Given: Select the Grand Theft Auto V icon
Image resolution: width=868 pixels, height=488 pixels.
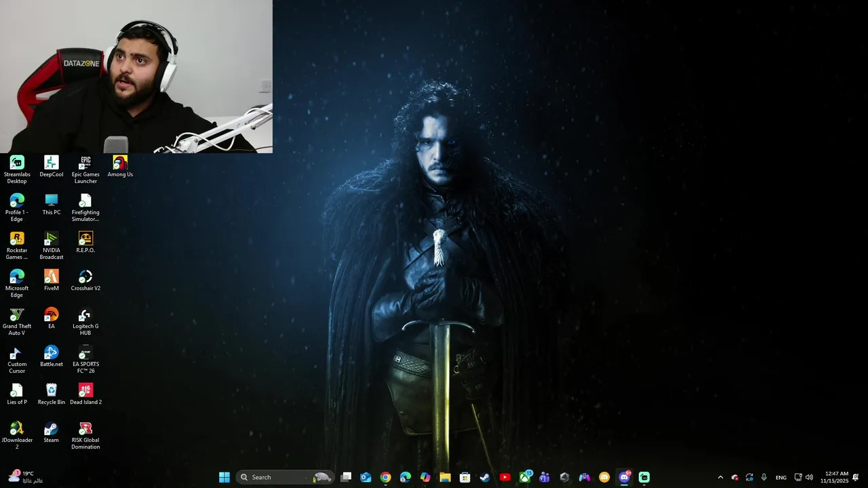Looking at the screenshot, I should point(17,321).
